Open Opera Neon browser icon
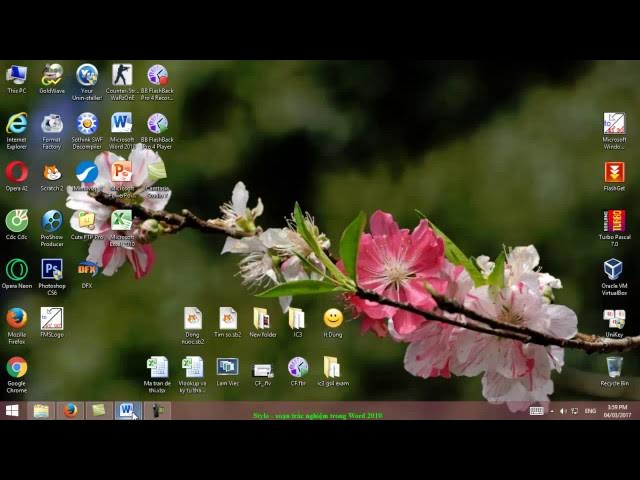This screenshot has height=480, width=640. [17, 274]
